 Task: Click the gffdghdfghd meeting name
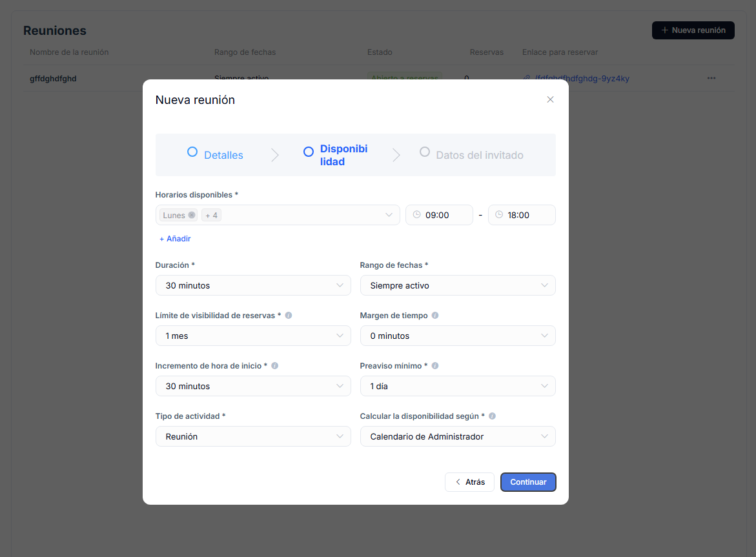pos(53,79)
